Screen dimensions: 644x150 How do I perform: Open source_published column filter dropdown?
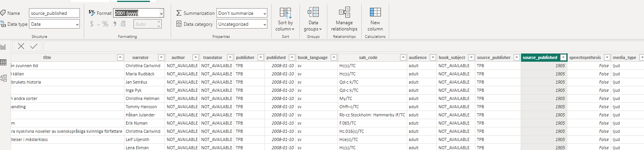click(563, 57)
